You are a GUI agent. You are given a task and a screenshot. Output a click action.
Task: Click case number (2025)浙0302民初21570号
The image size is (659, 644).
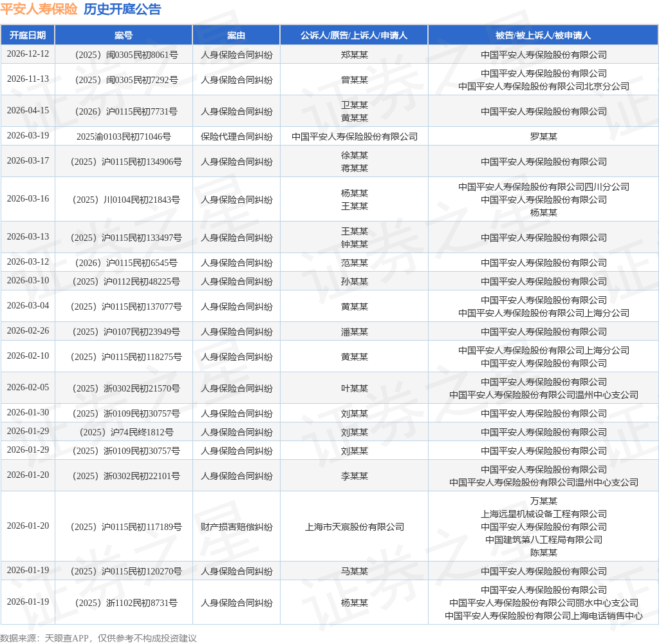127,388
